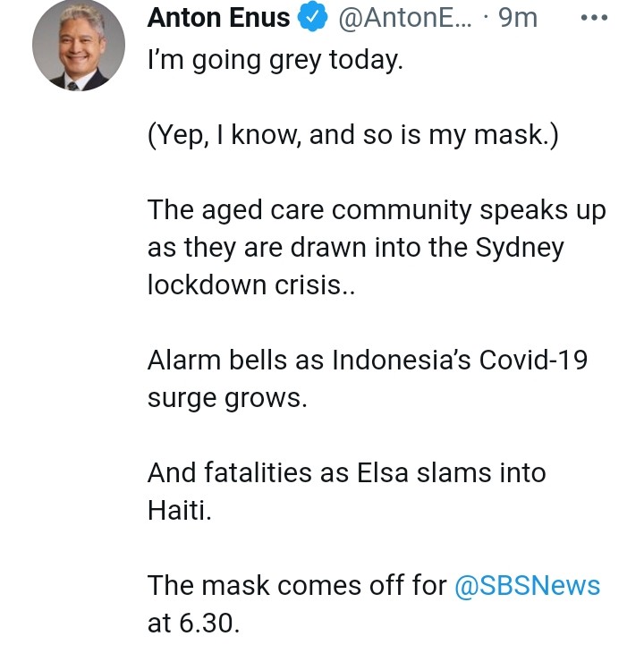Screen dimensions: 644x645
Task: Click the display name Anton Enus
Action: pos(218,19)
